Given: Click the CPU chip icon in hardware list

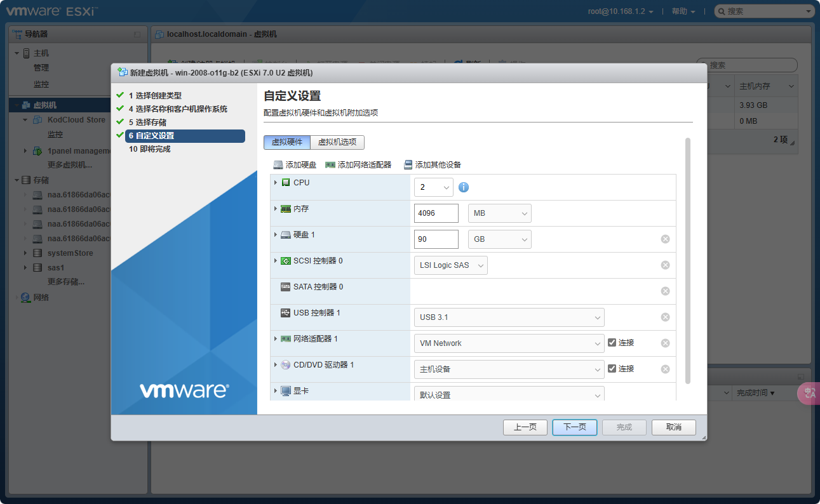Looking at the screenshot, I should [x=286, y=183].
